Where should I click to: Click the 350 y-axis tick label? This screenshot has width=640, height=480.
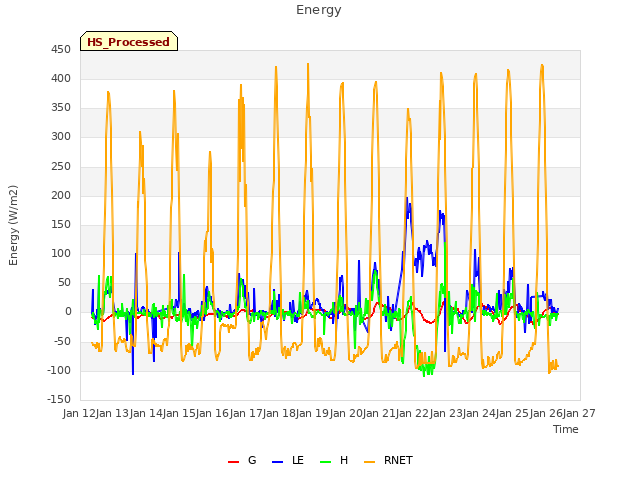point(61,108)
